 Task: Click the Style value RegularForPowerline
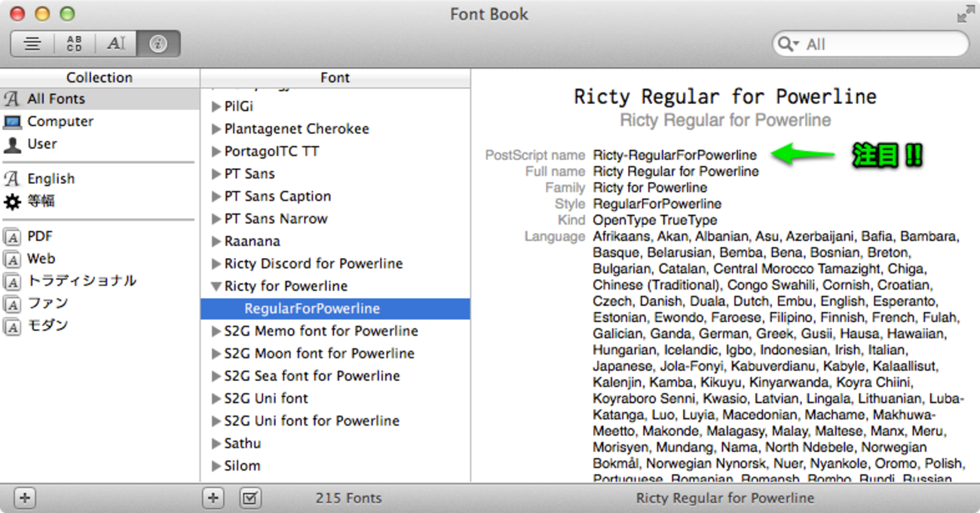point(657,204)
